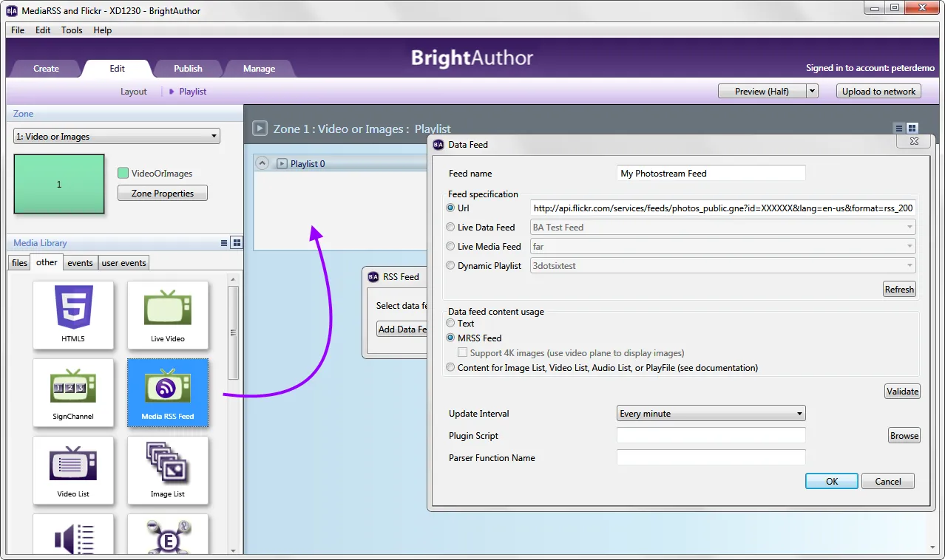Open the Live Data Feed dropdown
945x560 pixels.
[x=723, y=228]
